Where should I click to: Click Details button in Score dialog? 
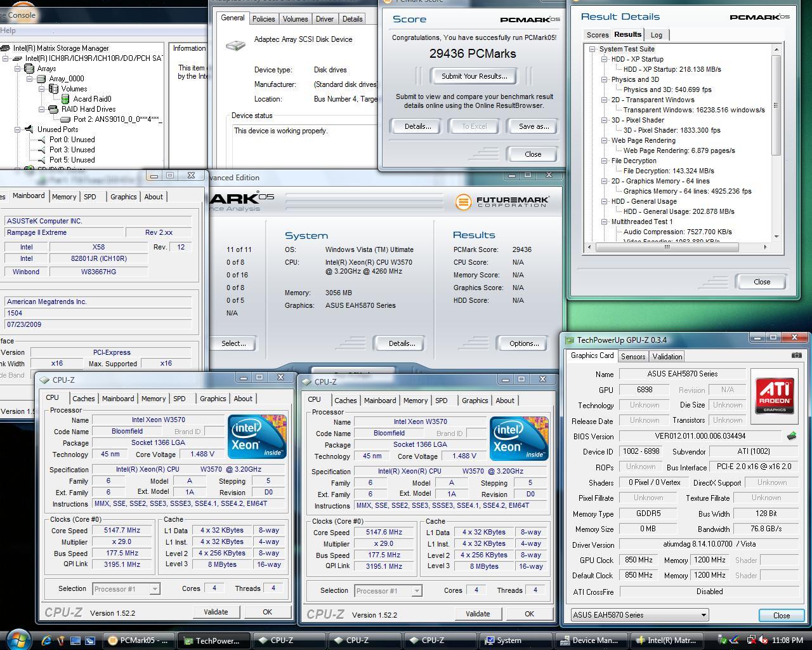tap(417, 126)
